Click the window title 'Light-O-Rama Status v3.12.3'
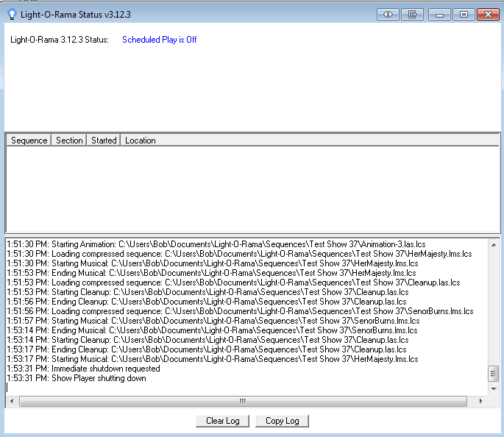 pos(76,15)
